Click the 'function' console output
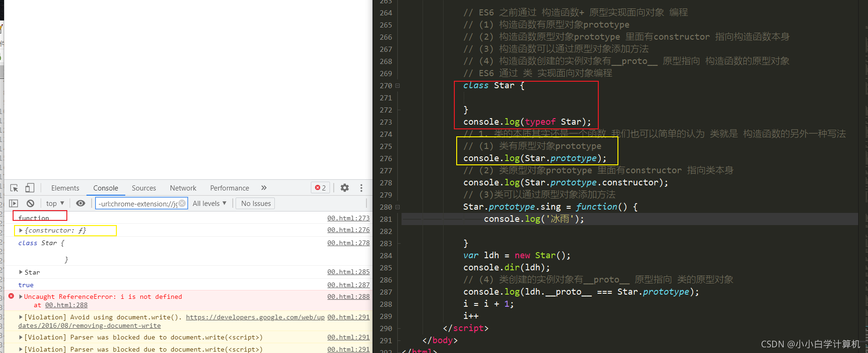Screen dimensions: 868x353 pos(34,218)
